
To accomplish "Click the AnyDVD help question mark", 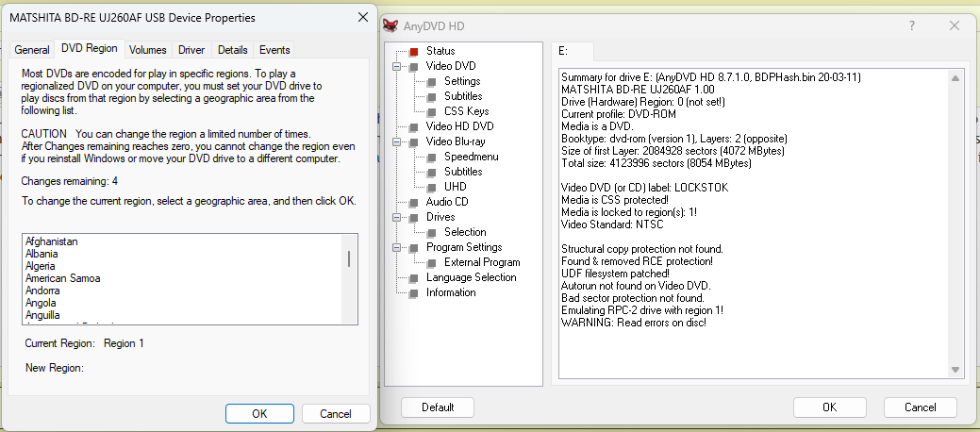I will (x=912, y=26).
